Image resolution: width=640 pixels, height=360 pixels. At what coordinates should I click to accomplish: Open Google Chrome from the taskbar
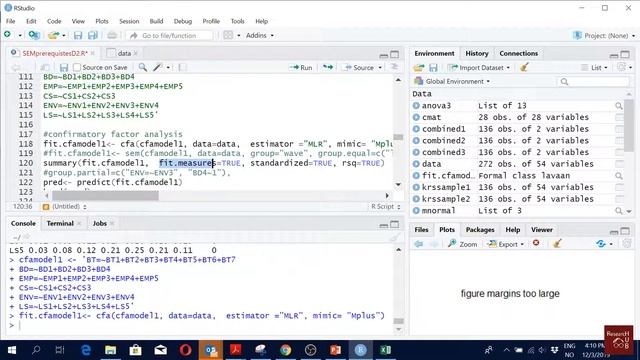[286, 350]
